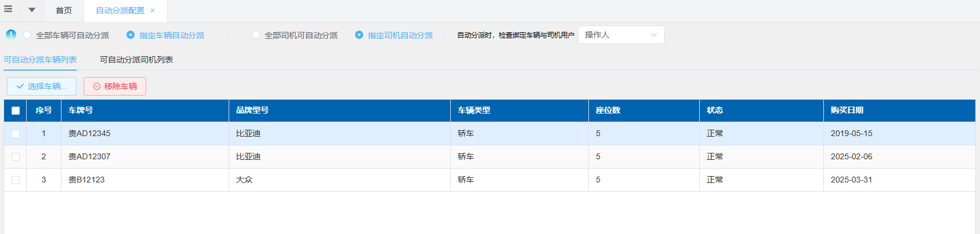Choose 指定司机自动分派 radio option

359,35
